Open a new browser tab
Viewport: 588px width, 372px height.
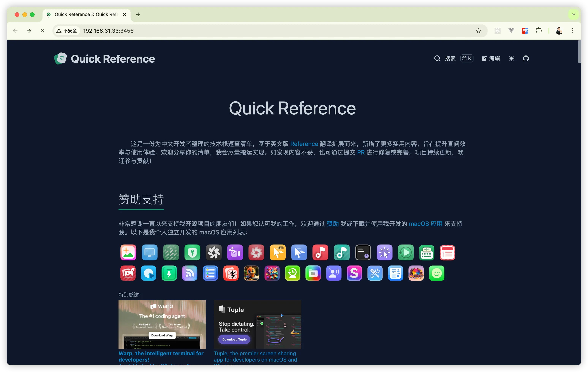point(138,14)
